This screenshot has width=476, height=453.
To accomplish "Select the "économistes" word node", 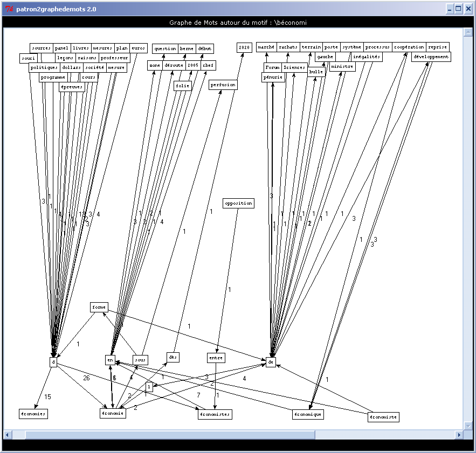I will click(x=215, y=414).
